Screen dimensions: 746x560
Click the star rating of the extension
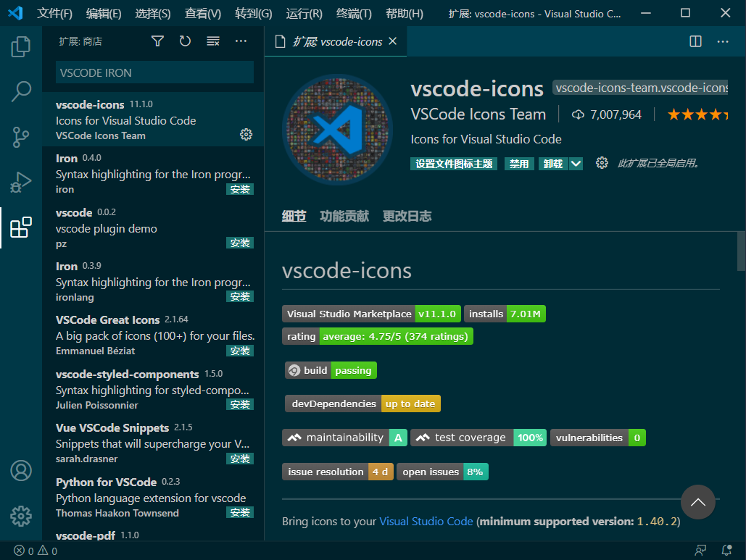pyautogui.click(x=697, y=114)
